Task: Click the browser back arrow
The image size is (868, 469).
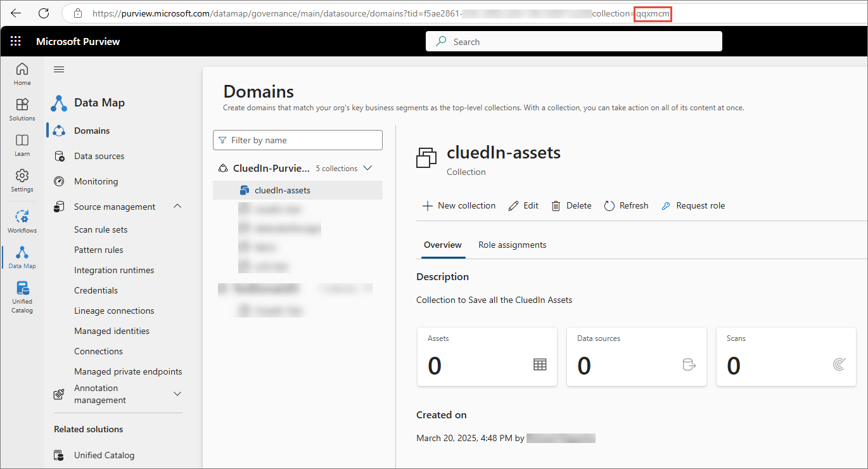Action: tap(16, 13)
